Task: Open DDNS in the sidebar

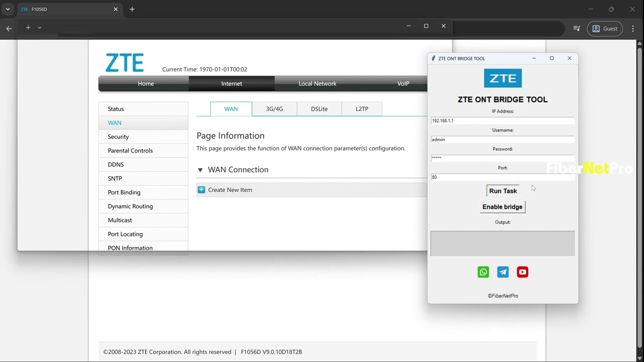Action: [143, 164]
